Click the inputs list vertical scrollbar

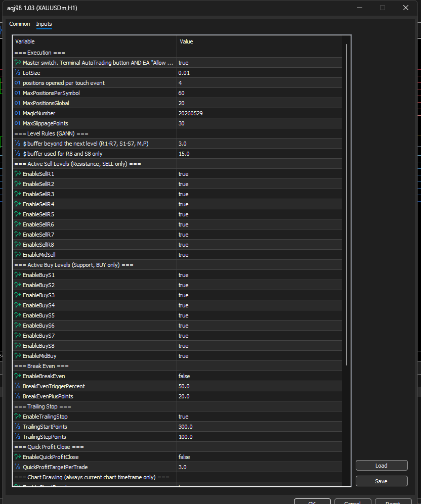(347, 204)
